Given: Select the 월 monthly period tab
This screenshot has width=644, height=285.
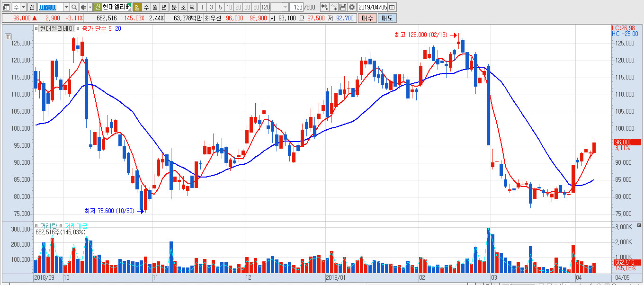Looking at the screenshot, I should (155, 7).
